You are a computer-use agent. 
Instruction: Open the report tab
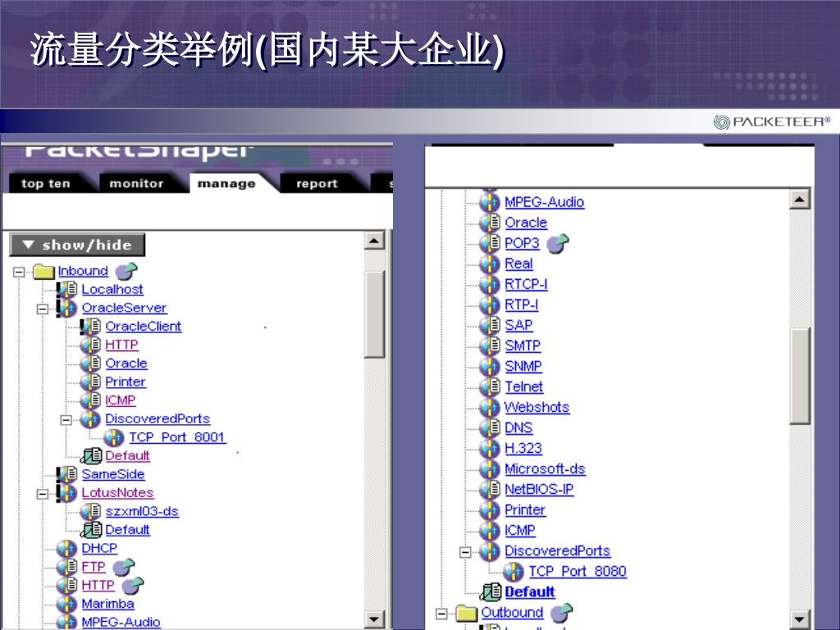[317, 183]
